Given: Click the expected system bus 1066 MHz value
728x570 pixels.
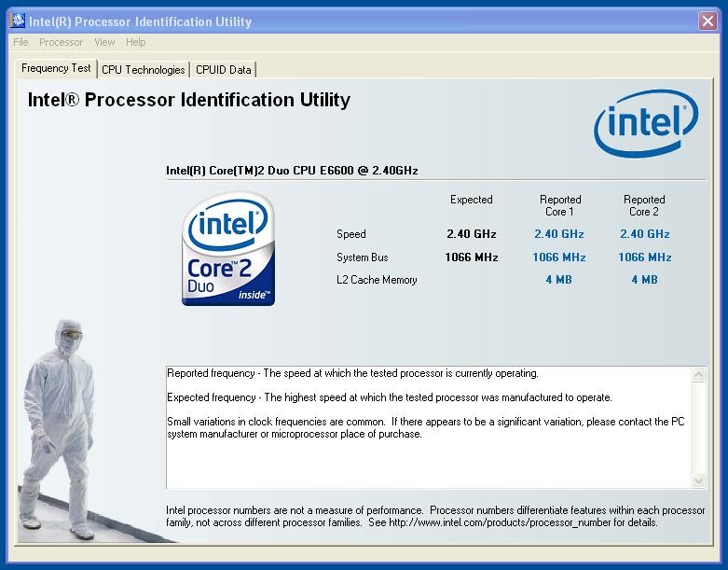Looking at the screenshot, I should pyautogui.click(x=472, y=257).
